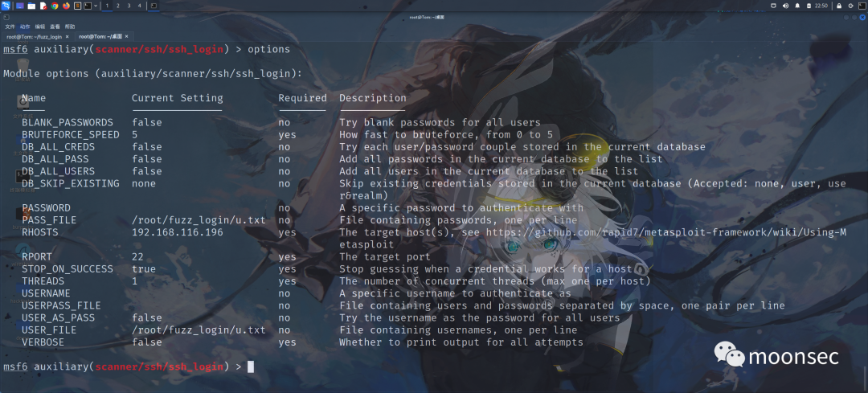
Task: Close the ~/fuzz_login terminal tab
Action: [67, 36]
